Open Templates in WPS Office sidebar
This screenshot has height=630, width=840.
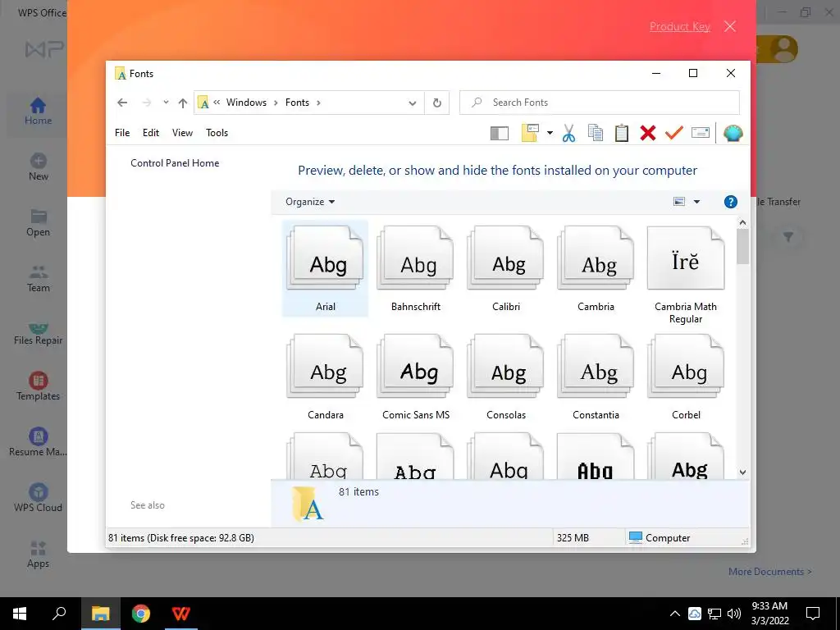38,387
